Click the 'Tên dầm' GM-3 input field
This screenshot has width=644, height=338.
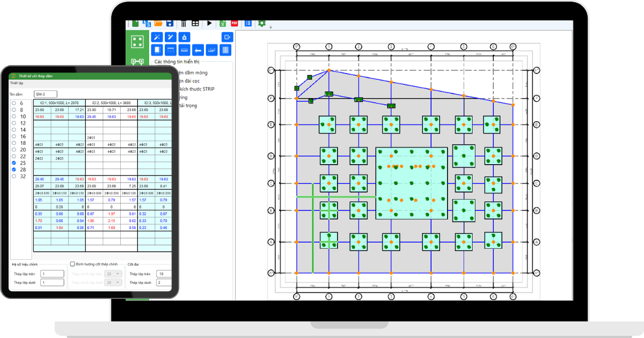[45, 94]
